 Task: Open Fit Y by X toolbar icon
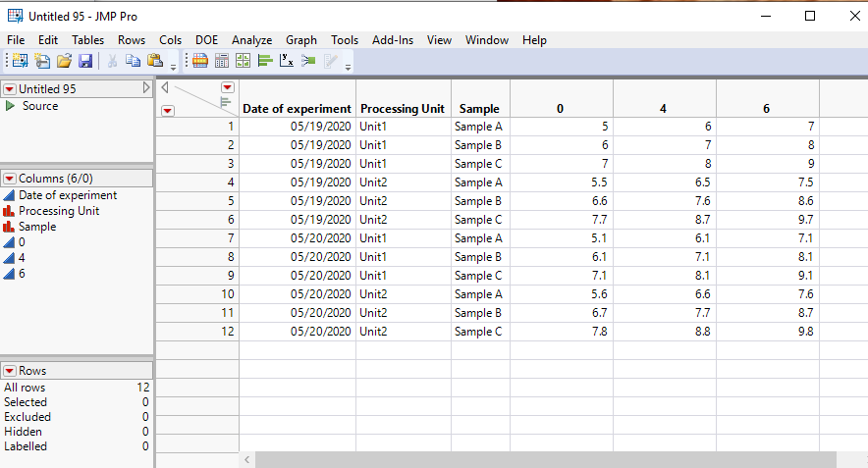tap(287, 61)
